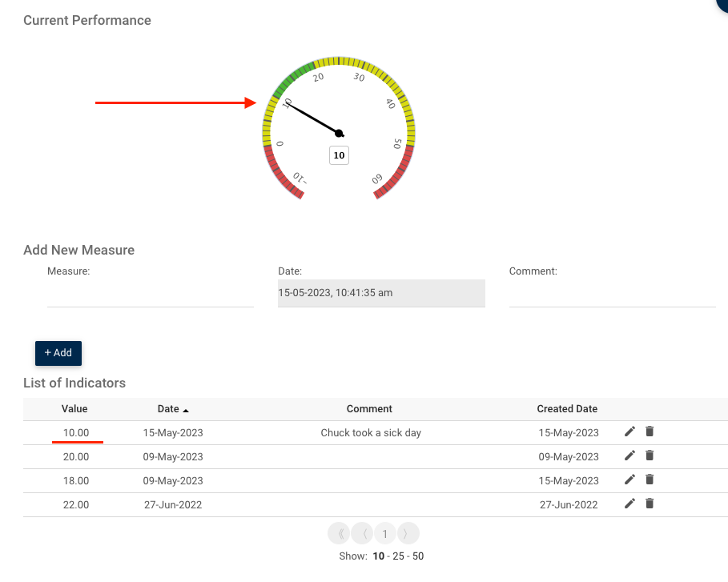Viewport: 728px width, 582px height.
Task: Delete the 20.00 indicator entry
Action: click(x=650, y=456)
